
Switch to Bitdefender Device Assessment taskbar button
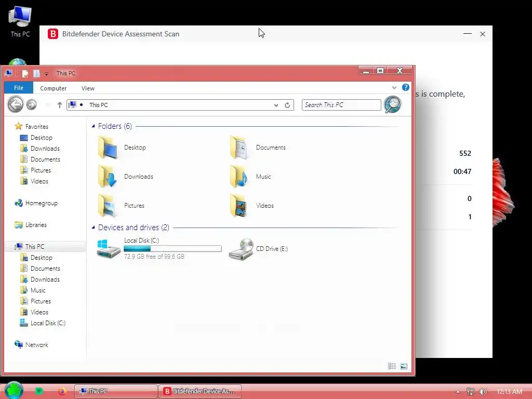(x=200, y=391)
